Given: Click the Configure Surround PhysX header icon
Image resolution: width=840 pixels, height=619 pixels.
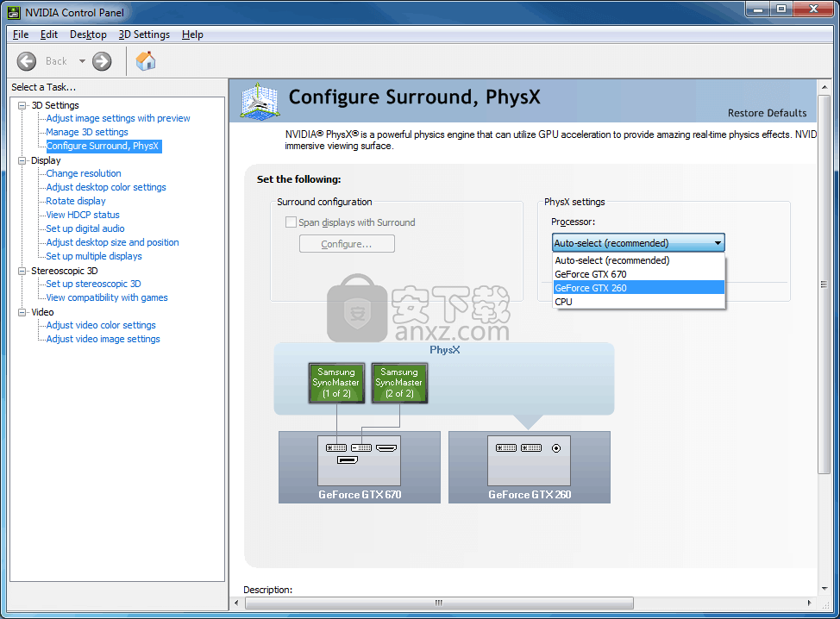Looking at the screenshot, I should coord(260,101).
